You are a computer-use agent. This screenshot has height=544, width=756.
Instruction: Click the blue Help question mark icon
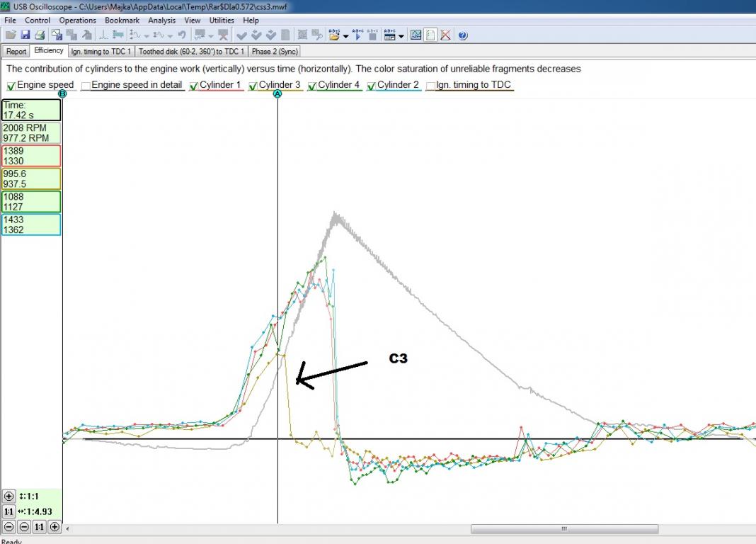coord(463,35)
